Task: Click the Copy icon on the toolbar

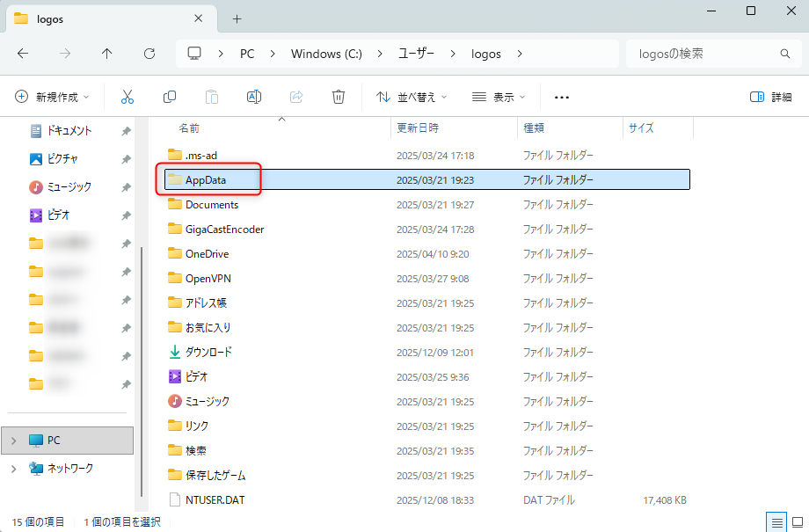Action: [x=169, y=97]
